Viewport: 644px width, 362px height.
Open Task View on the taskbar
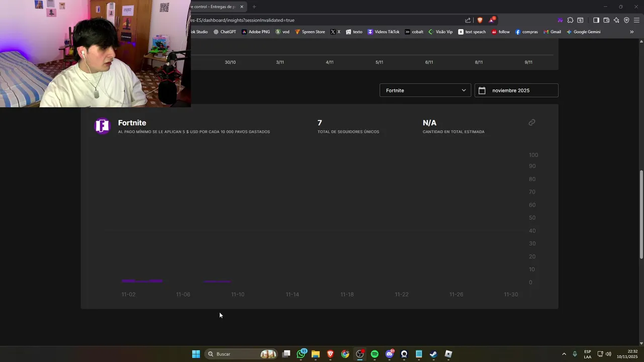click(x=286, y=354)
